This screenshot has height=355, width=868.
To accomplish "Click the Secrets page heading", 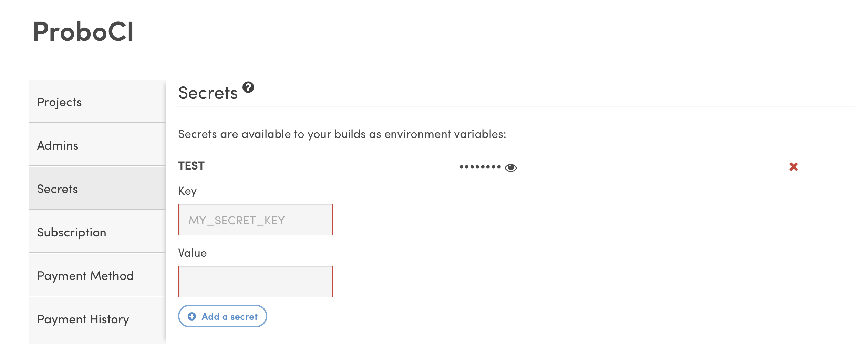I will [x=208, y=93].
